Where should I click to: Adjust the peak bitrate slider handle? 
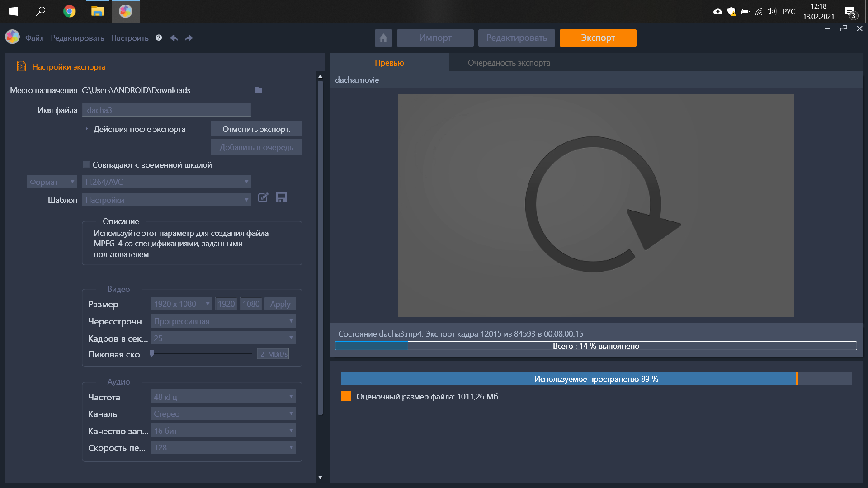coord(152,353)
